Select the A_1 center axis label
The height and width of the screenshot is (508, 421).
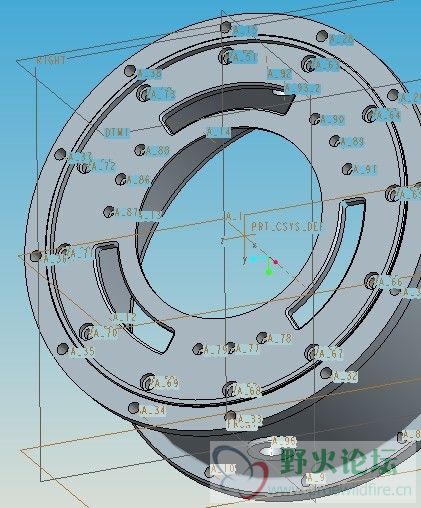235,217
